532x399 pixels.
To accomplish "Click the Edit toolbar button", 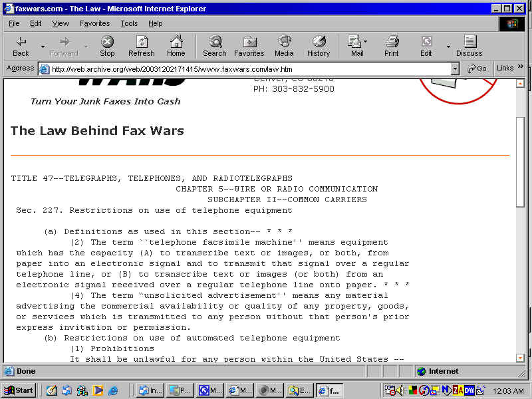I will click(426, 47).
